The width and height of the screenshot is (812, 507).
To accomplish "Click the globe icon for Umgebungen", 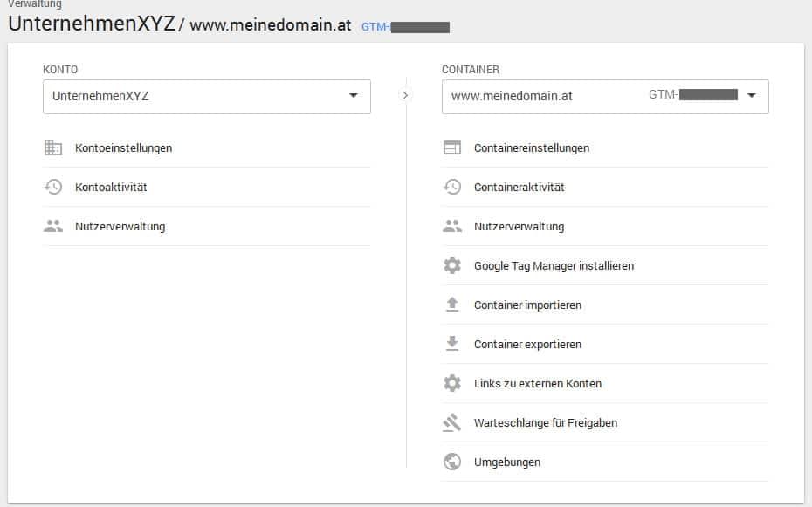I will [x=452, y=462].
